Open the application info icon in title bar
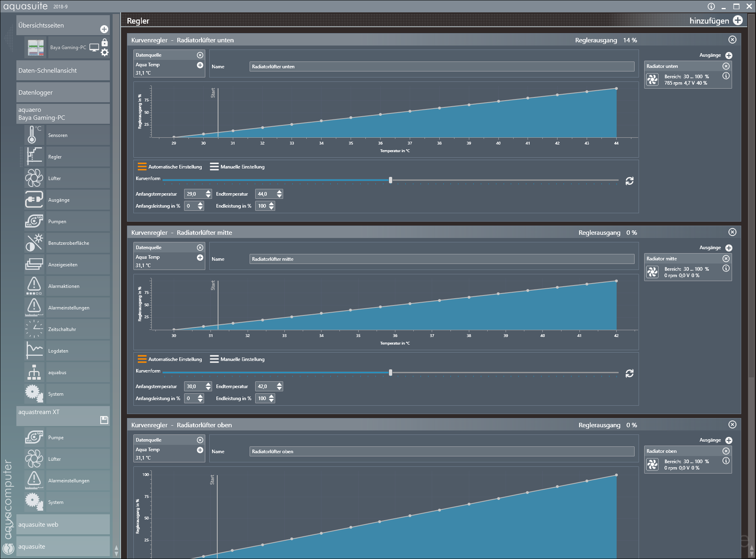This screenshot has height=559, width=756. [x=711, y=6]
